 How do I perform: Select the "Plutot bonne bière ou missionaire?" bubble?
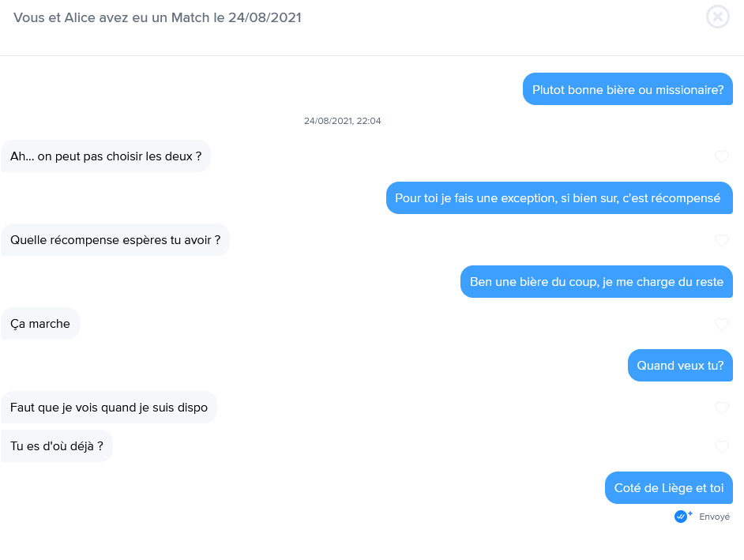pyautogui.click(x=628, y=88)
